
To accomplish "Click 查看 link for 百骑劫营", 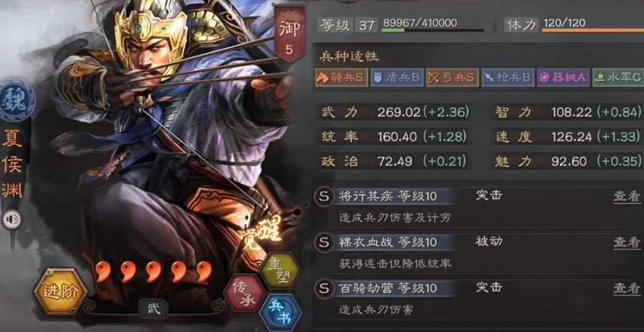I will (x=627, y=289).
